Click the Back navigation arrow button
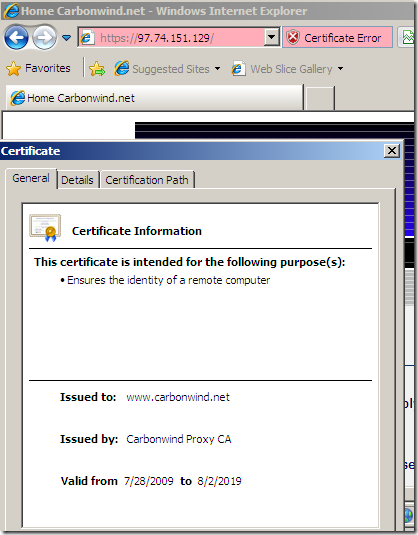418x535 pixels. pos(16,38)
